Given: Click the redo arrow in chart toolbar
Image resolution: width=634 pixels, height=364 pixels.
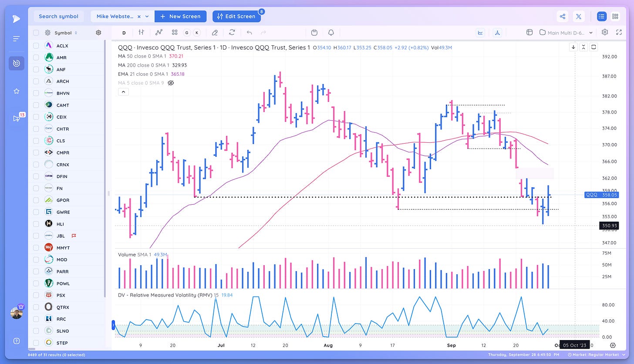Looking at the screenshot, I should pyautogui.click(x=263, y=32).
